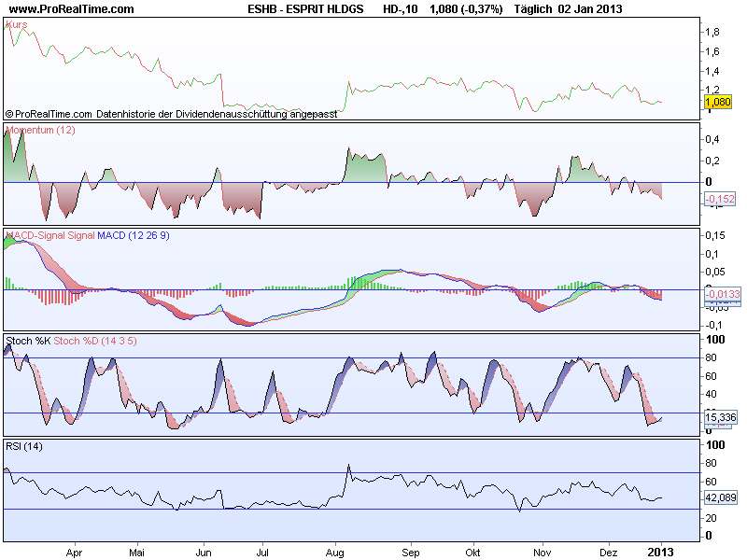Select the -0,0133 MACD value tag

pos(723,294)
